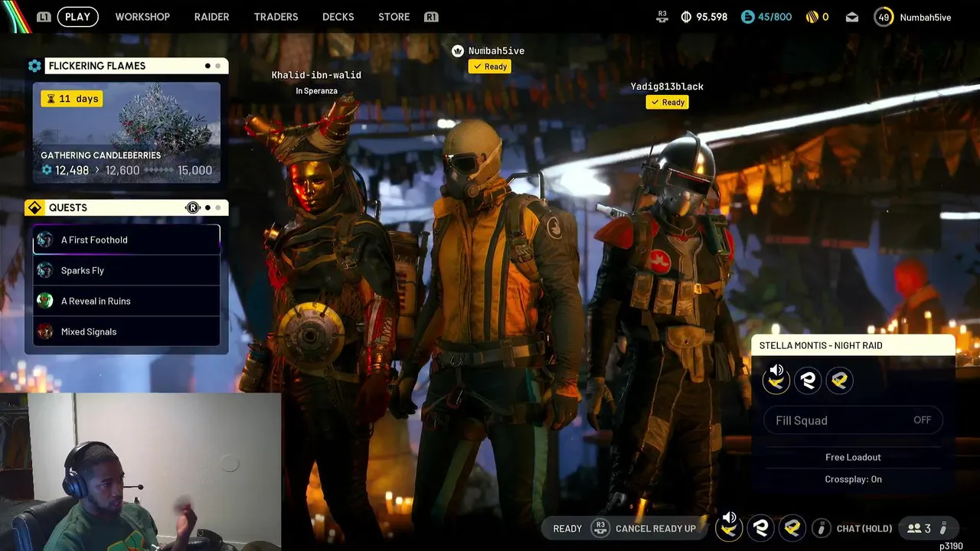Open the Gathering Candleberries event thumbnail
980x551 pixels.
click(126, 132)
